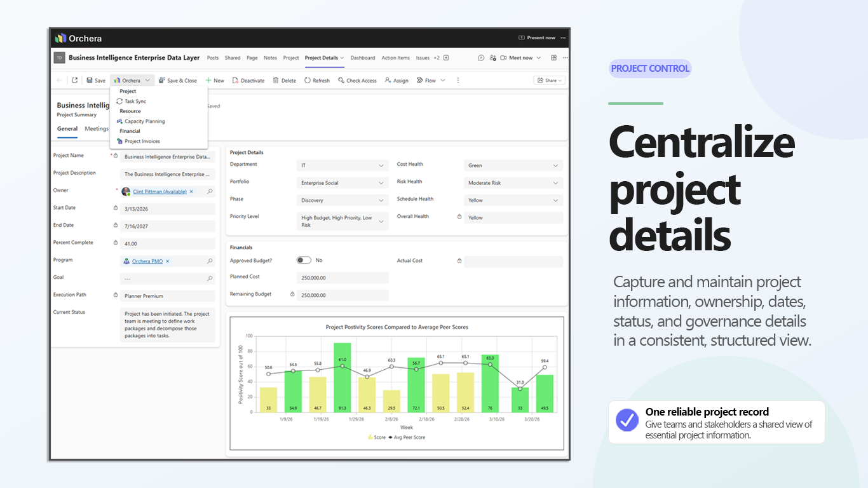Screen dimensions: 868x488
Task: Click the search icon in Owner field
Action: coord(210,191)
